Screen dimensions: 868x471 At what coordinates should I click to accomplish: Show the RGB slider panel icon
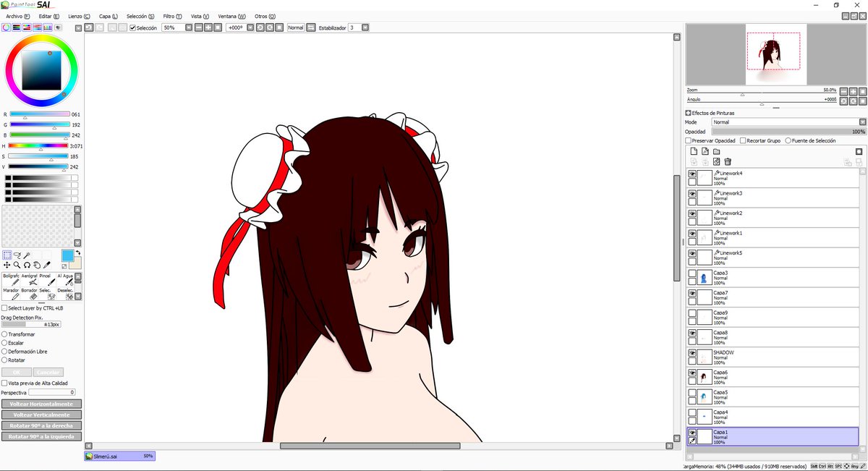(16, 27)
